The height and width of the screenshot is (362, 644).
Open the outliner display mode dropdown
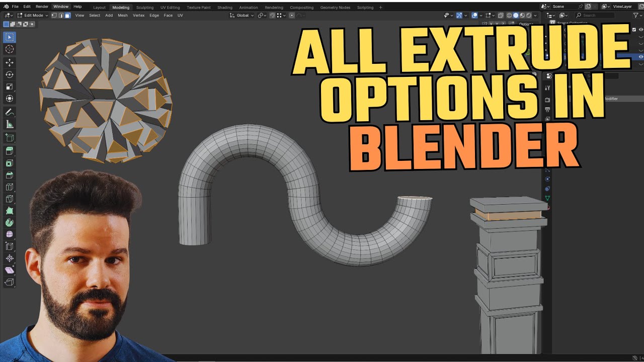click(563, 15)
